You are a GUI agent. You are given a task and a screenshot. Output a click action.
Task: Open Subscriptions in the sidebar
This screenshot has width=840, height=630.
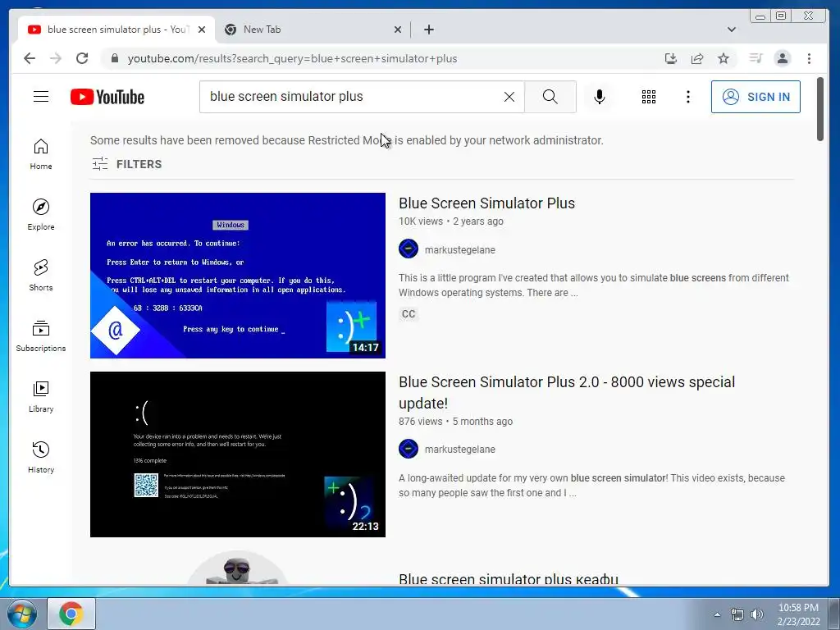[41, 336]
